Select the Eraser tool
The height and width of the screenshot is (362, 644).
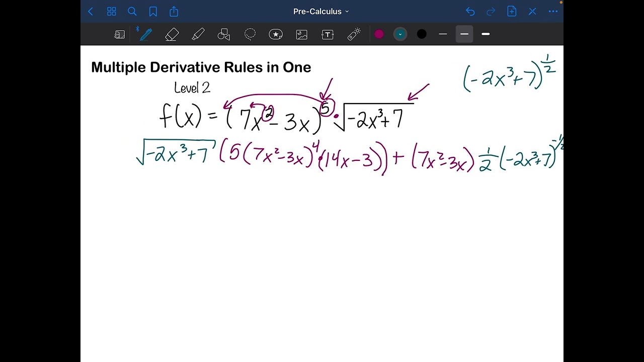click(172, 34)
